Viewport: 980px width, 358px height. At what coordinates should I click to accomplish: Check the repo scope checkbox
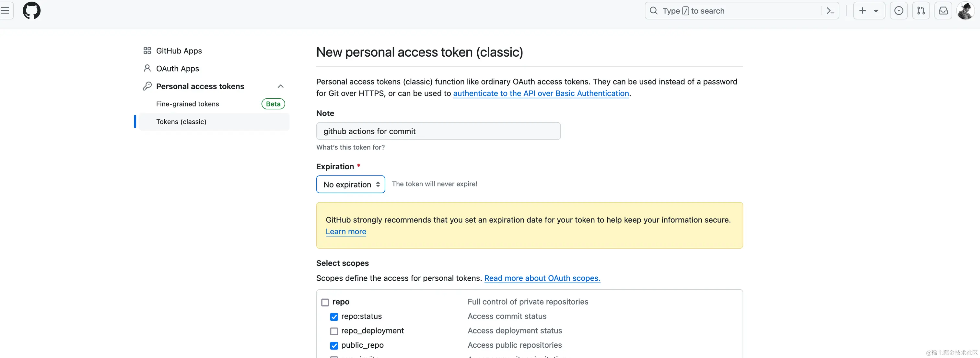click(x=325, y=302)
